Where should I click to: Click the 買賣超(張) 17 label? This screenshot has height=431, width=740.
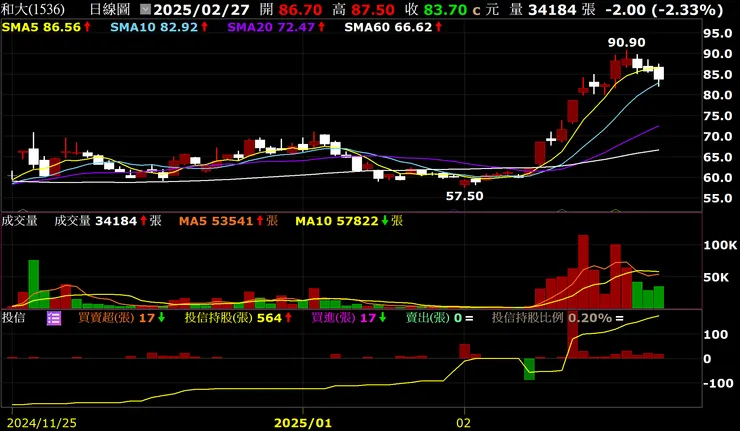(117, 318)
